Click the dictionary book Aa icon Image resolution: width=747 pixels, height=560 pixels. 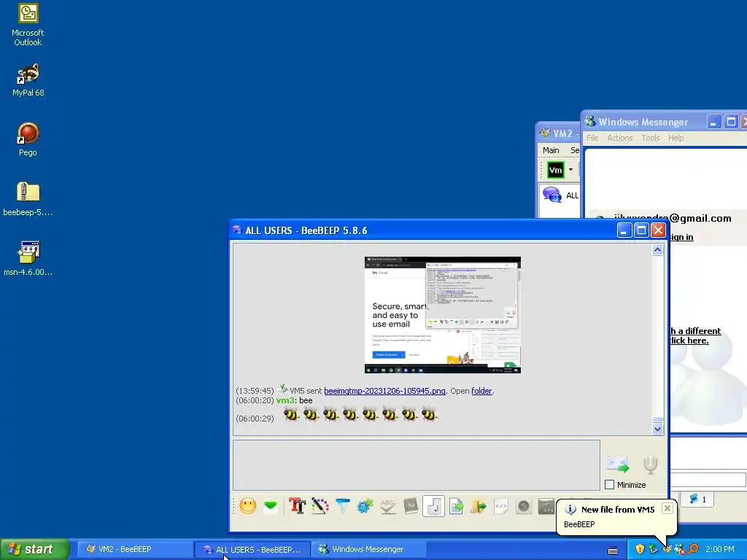pyautogui.click(x=411, y=506)
